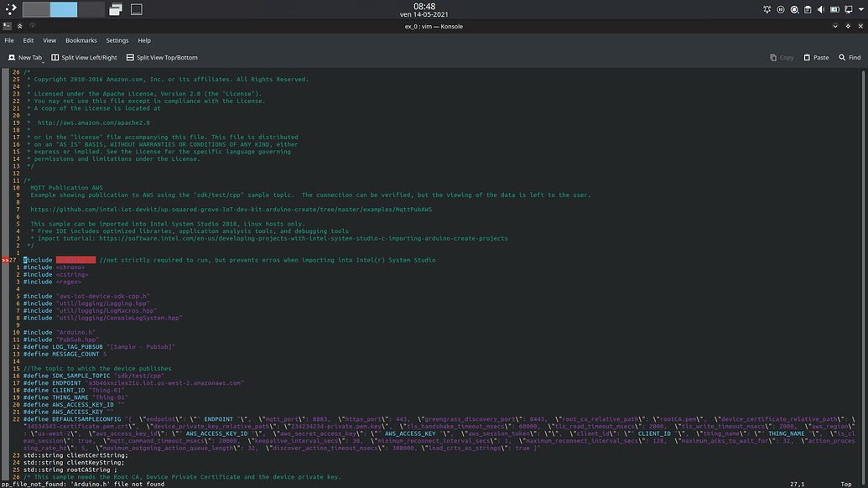
Task: Open the application launcher on the panel
Action: click(x=10, y=8)
